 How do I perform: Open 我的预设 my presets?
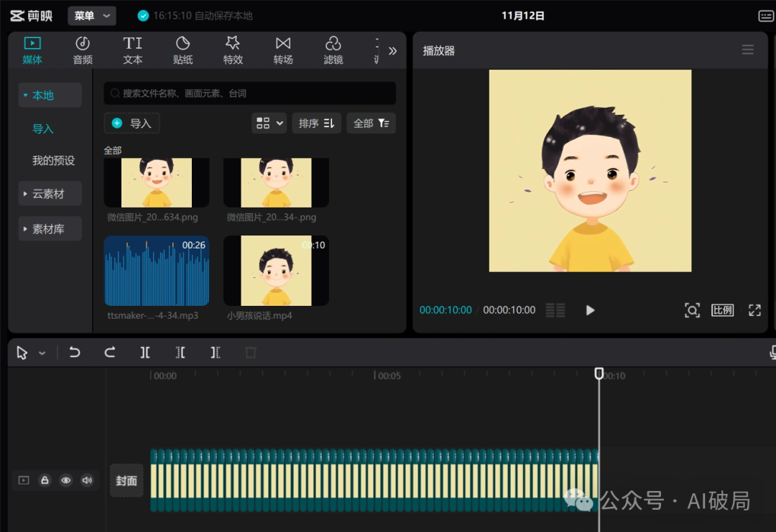(53, 161)
